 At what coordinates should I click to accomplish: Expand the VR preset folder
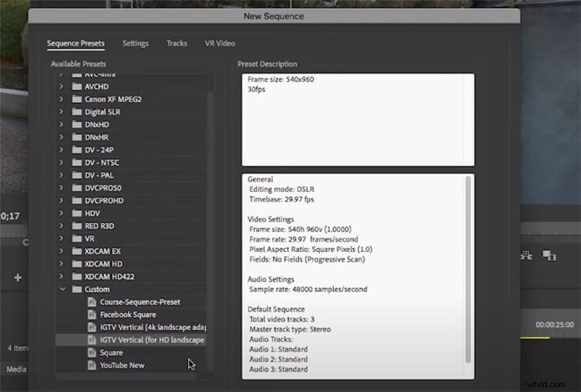(61, 239)
